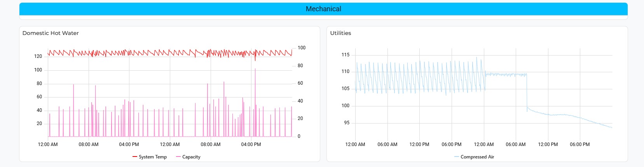Screen dimensions: 644x167
Task: Click the 120 left-axis label in Hot Water
Action: click(x=38, y=56)
